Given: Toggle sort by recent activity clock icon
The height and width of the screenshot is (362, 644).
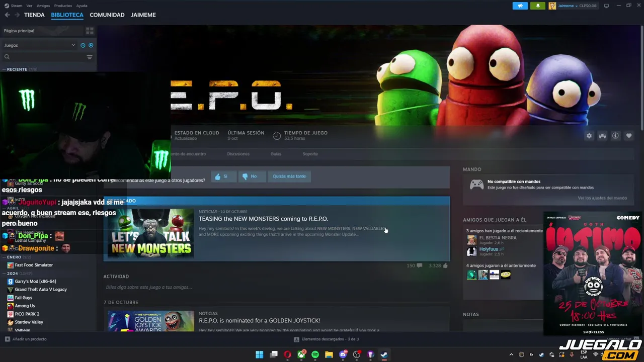Looking at the screenshot, I should tap(83, 45).
